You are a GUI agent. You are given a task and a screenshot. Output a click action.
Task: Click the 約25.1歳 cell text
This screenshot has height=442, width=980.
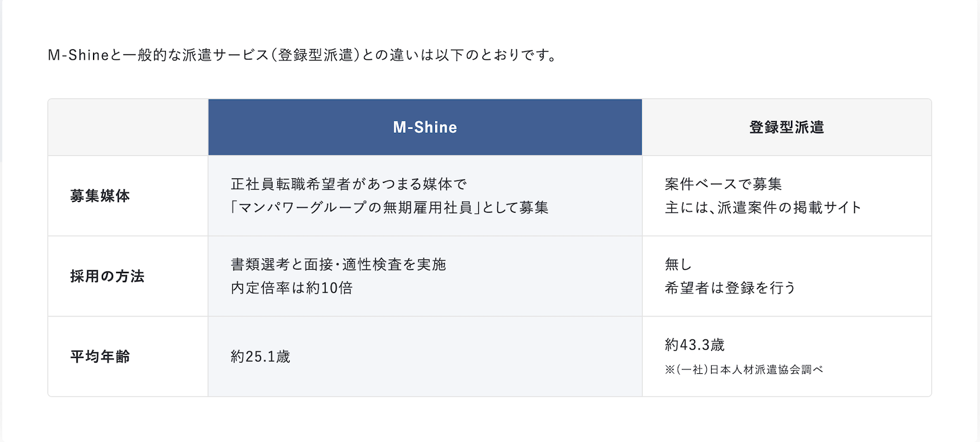(261, 357)
